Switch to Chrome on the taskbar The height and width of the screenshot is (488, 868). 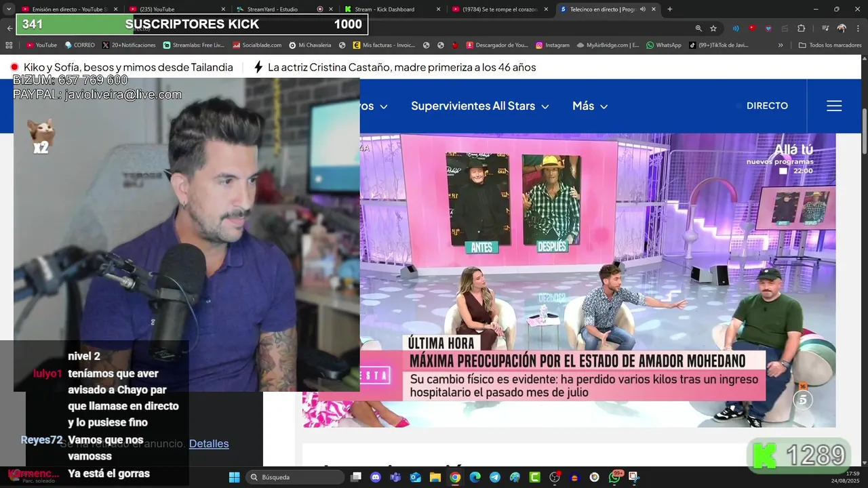pos(455,477)
